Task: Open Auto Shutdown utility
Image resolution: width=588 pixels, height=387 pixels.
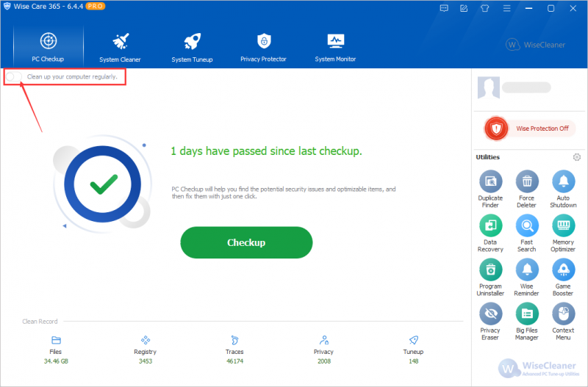Action: [563, 189]
